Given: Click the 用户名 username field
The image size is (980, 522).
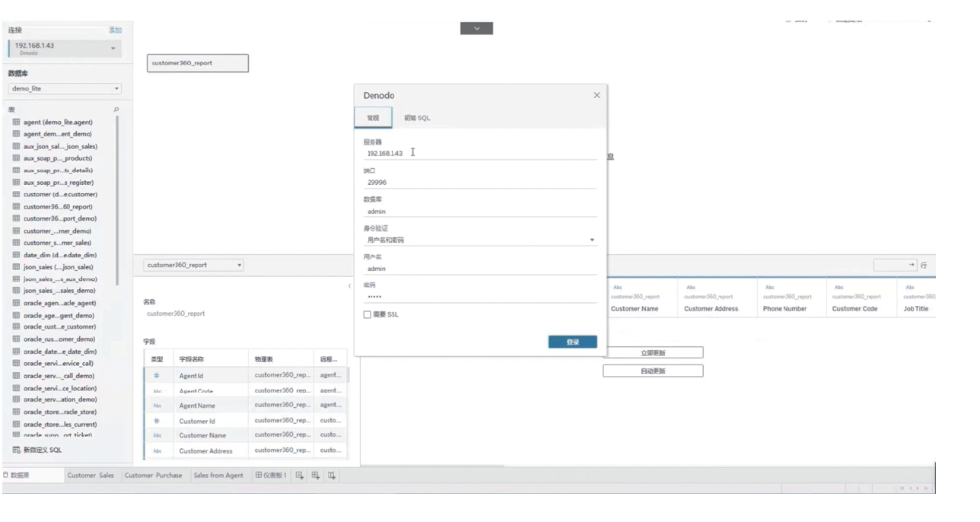Looking at the screenshot, I should 480,269.
